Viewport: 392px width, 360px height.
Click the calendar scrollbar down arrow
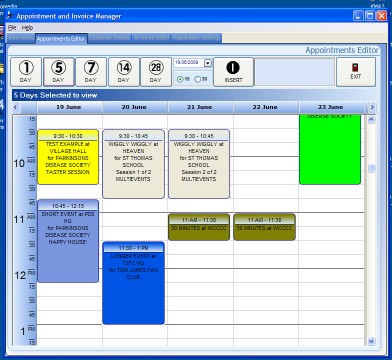coord(371,341)
